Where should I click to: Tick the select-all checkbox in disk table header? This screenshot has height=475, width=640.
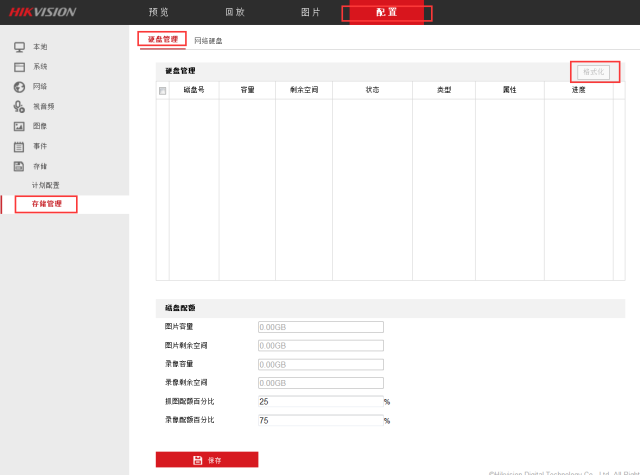click(162, 90)
